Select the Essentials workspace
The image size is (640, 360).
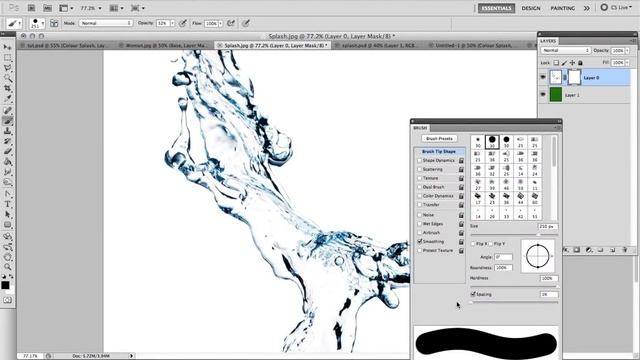point(496,8)
